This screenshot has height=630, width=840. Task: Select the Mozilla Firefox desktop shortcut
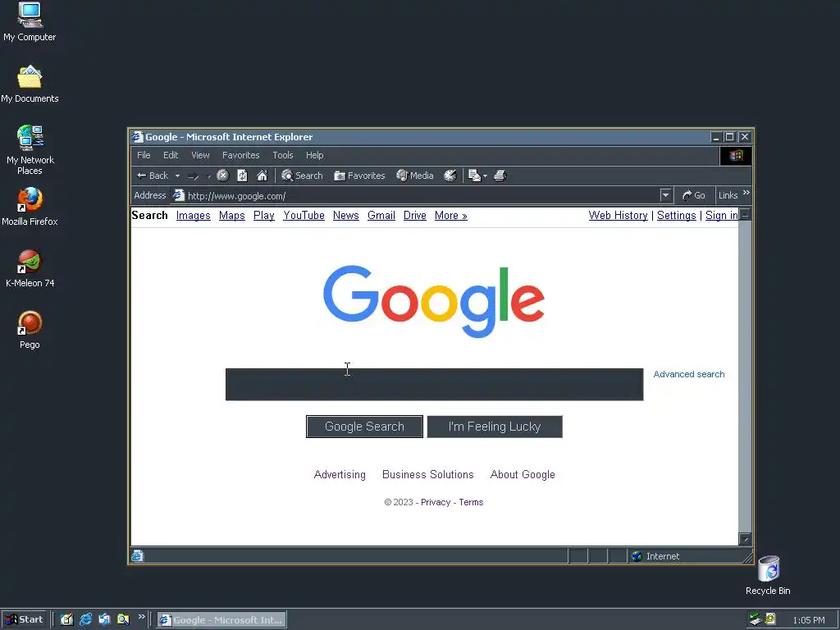tap(30, 207)
